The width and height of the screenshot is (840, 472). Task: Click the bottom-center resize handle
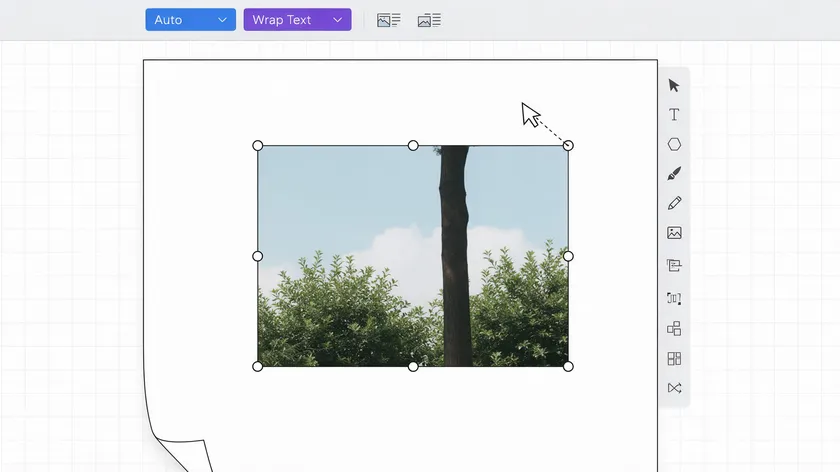pos(413,366)
